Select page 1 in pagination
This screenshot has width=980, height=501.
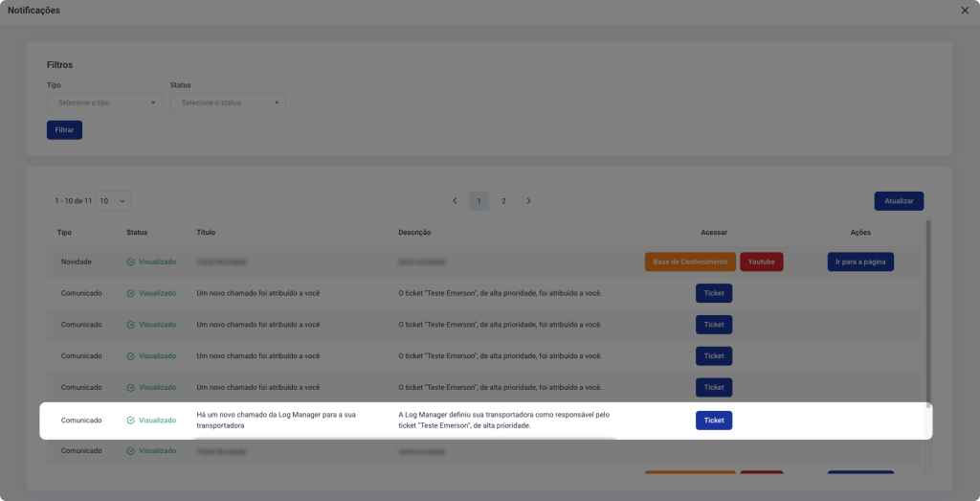point(479,201)
